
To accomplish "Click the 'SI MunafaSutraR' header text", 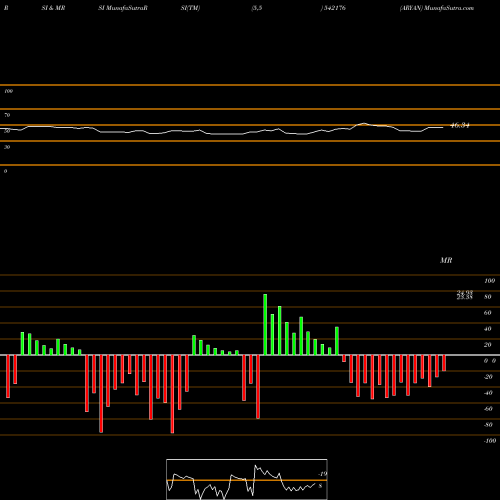I will point(123,8).
